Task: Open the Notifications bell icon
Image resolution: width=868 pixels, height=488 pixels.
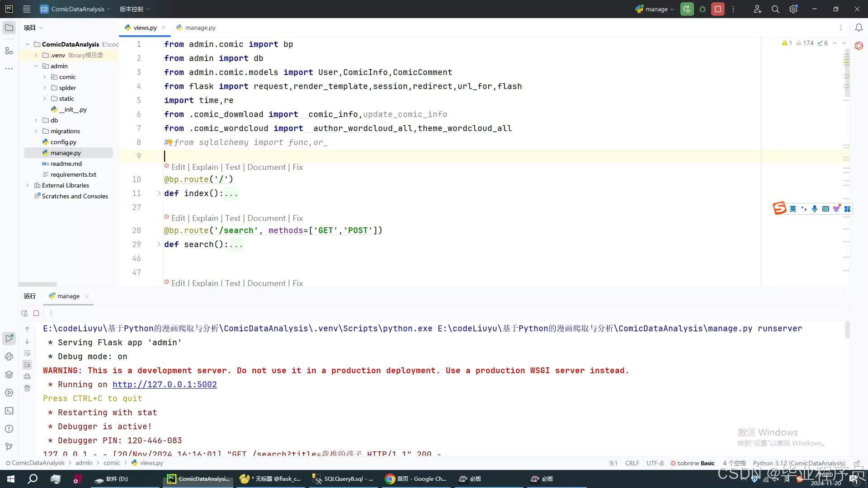Action: click(859, 28)
